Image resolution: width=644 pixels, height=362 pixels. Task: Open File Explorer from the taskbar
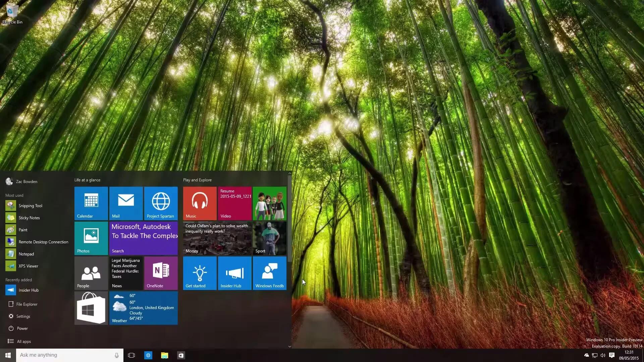pyautogui.click(x=164, y=355)
